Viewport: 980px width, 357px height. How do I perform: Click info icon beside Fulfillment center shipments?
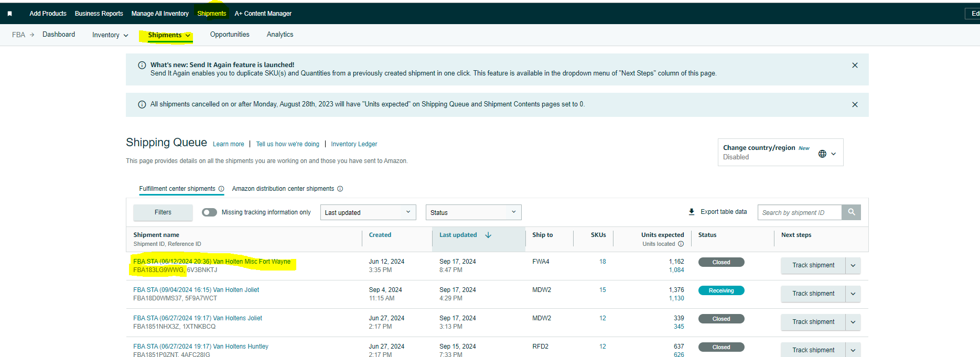[x=221, y=189]
